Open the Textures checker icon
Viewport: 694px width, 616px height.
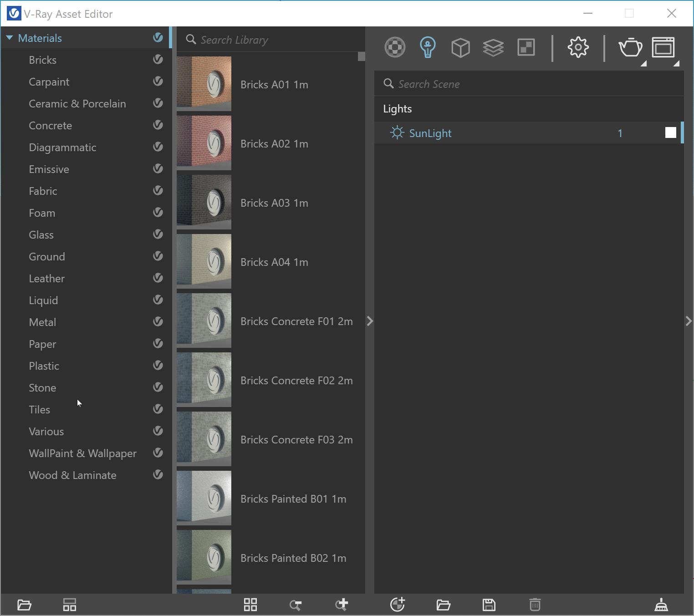526,47
